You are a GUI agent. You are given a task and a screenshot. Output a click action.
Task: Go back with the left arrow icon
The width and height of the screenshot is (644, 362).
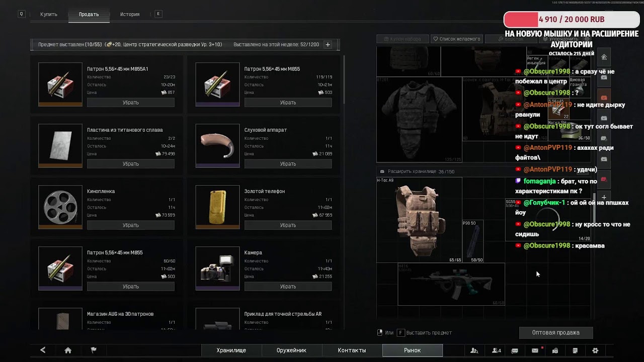tap(43, 350)
